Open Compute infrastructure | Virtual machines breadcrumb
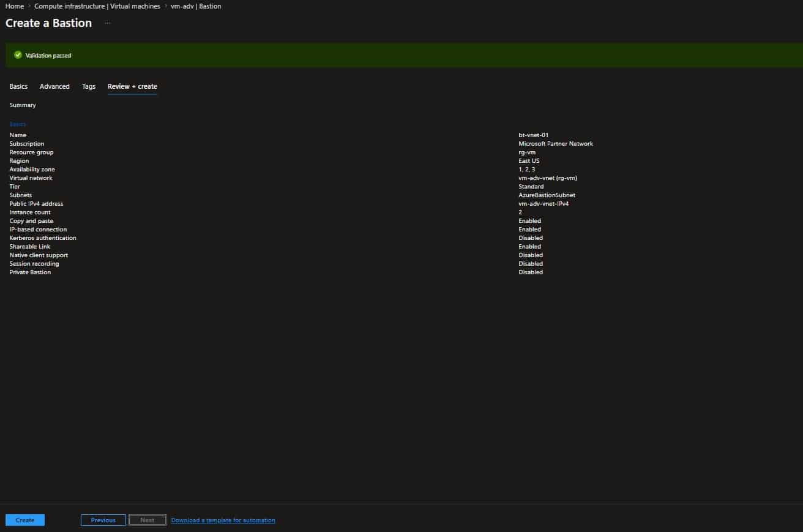Viewport: 803px width, 532px height. pos(97,6)
